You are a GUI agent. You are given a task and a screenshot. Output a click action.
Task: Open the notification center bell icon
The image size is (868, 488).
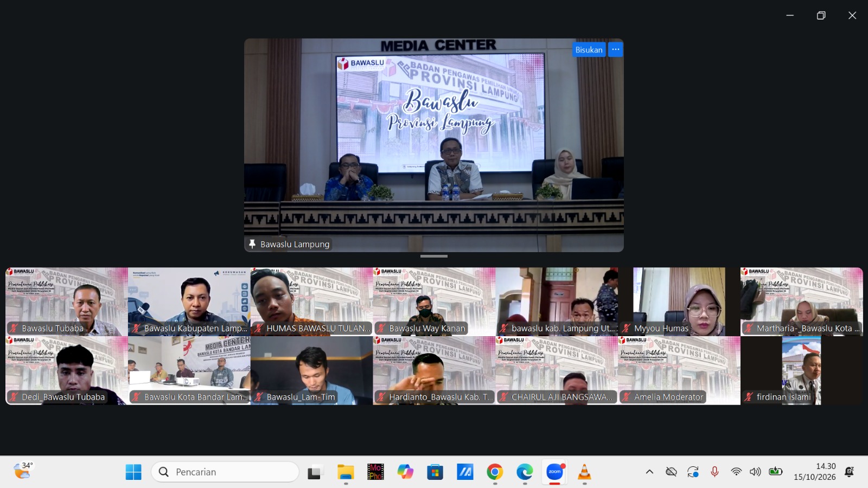[x=850, y=472]
